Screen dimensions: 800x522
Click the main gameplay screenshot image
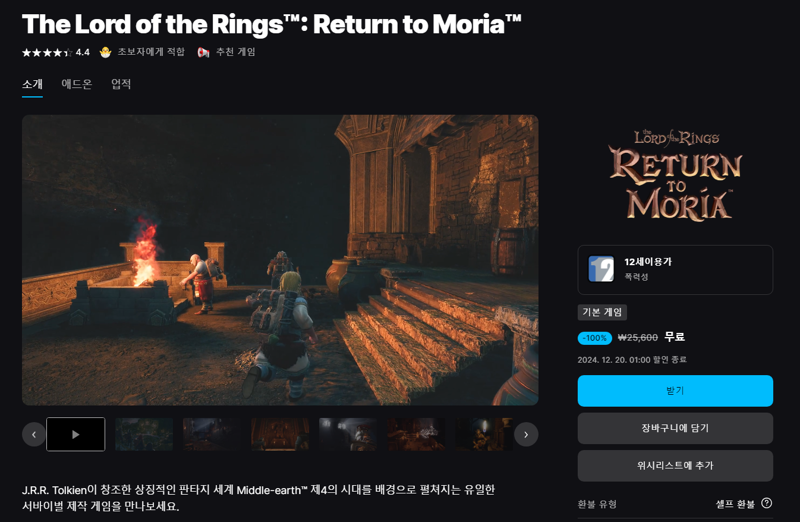(280, 260)
